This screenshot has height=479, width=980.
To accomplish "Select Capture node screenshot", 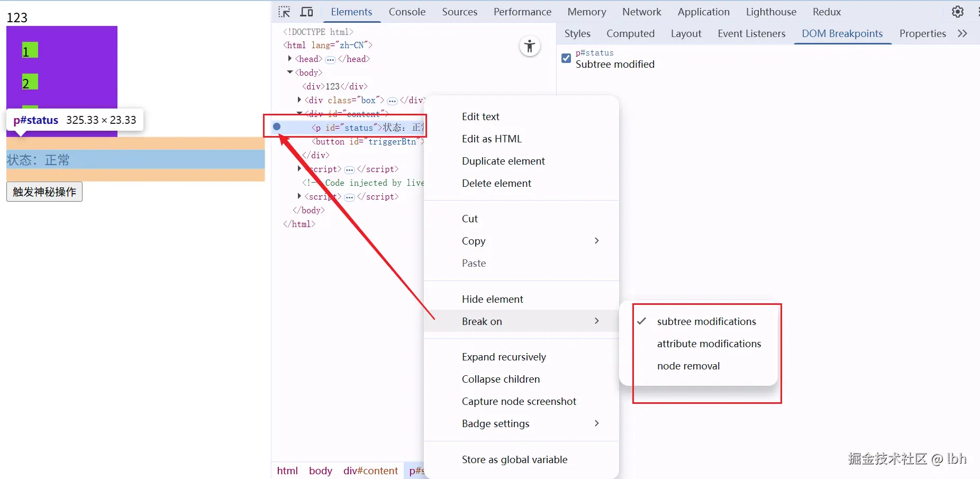I will (521, 401).
